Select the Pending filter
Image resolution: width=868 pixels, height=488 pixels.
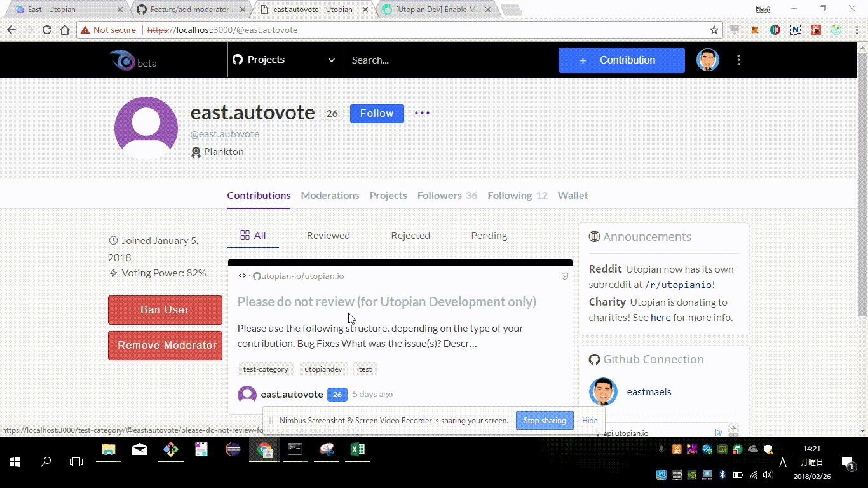[489, 235]
